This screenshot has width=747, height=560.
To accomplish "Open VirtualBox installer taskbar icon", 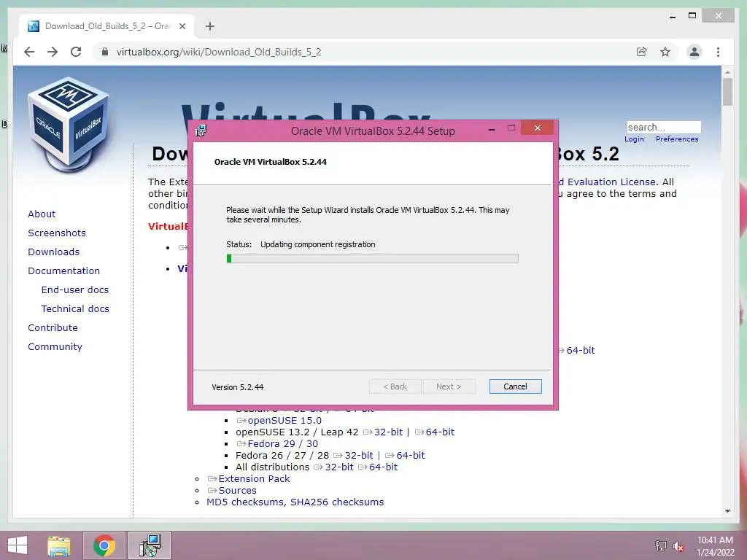I will click(150, 545).
